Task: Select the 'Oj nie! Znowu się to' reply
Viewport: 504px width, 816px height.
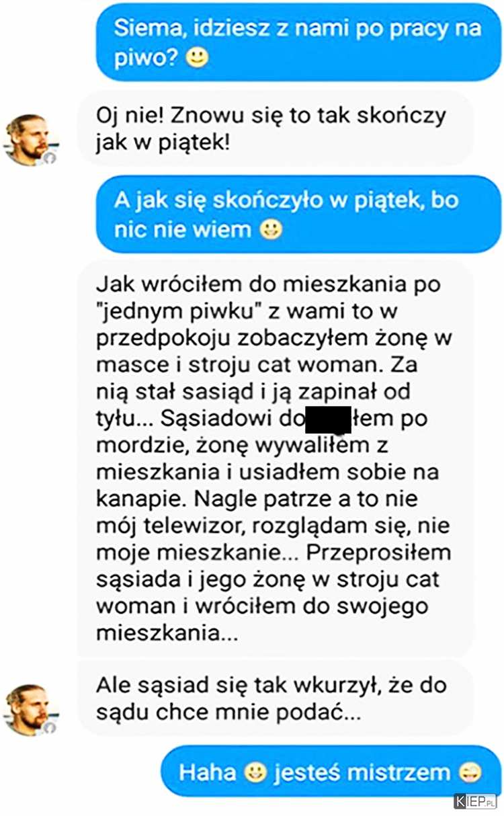Action: tap(277, 128)
